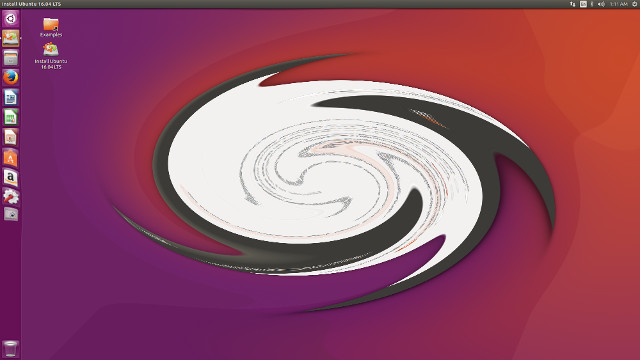640x360 pixels.
Task: Open the session power menu
Action: tap(635, 4)
